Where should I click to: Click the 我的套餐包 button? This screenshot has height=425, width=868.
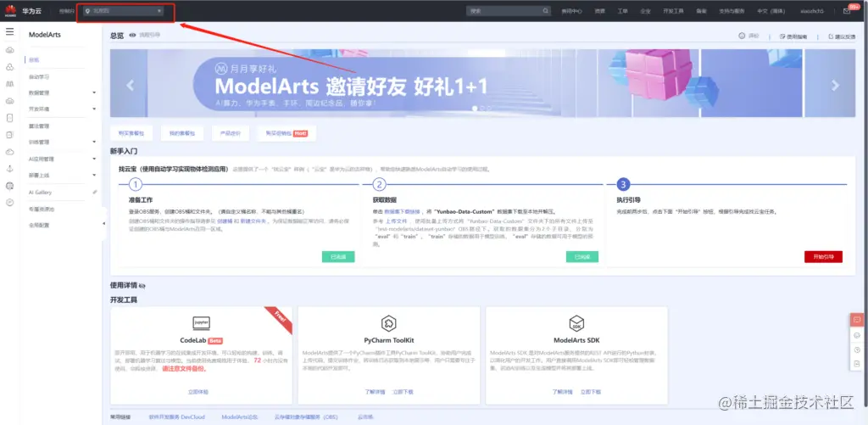pyautogui.click(x=182, y=133)
